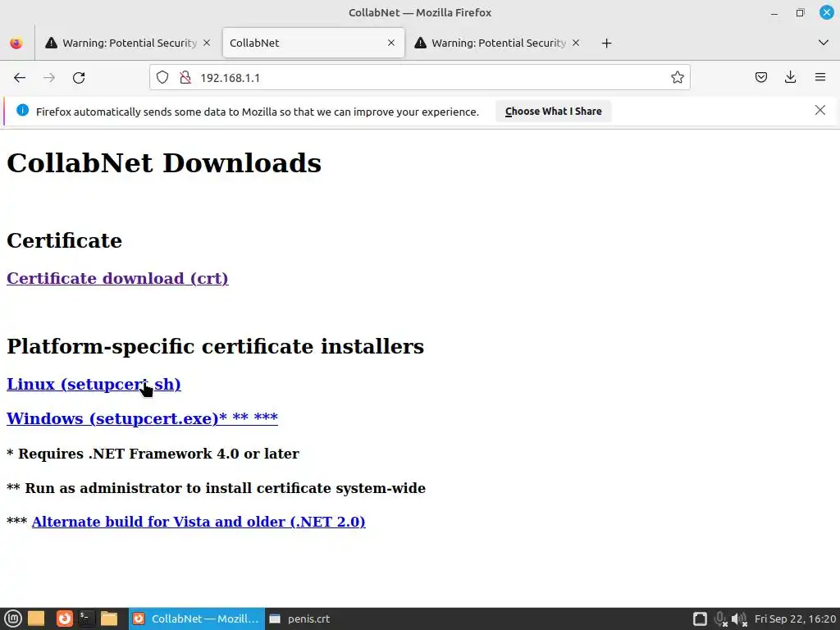The height and width of the screenshot is (630, 840).
Task: Open the Windows (setupcert.exe) installer link
Action: (142, 418)
